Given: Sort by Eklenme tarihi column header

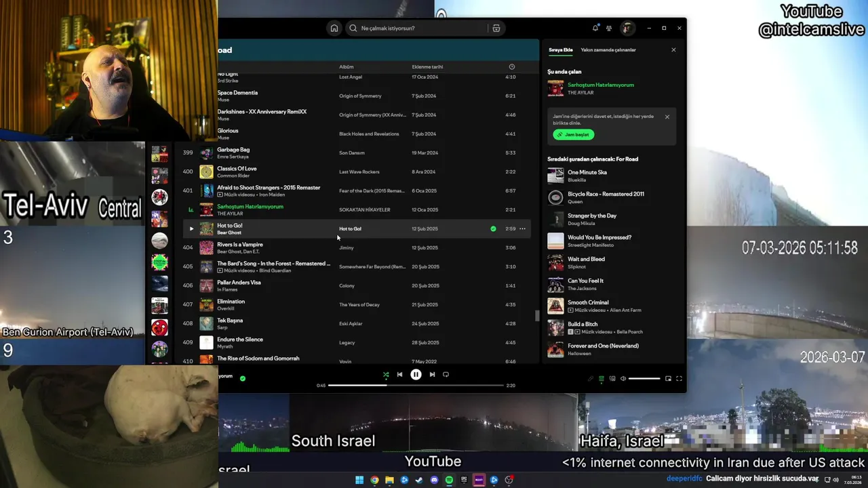Looking at the screenshot, I should point(427,66).
